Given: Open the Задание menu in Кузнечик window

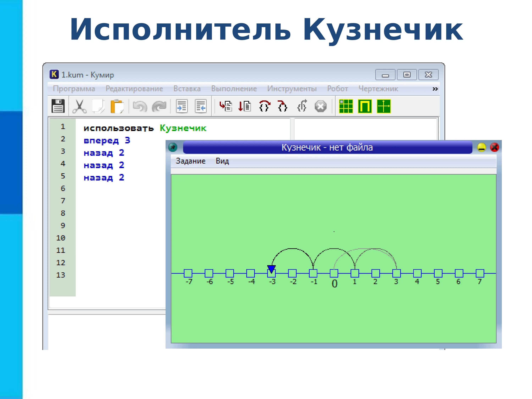Looking at the screenshot, I should (190, 161).
